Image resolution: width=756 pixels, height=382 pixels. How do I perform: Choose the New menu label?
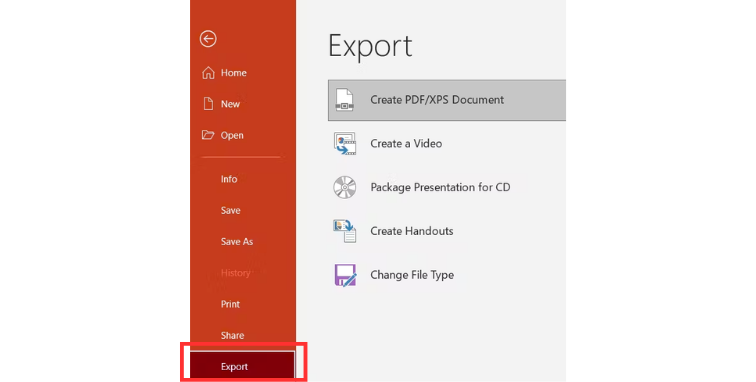(230, 104)
